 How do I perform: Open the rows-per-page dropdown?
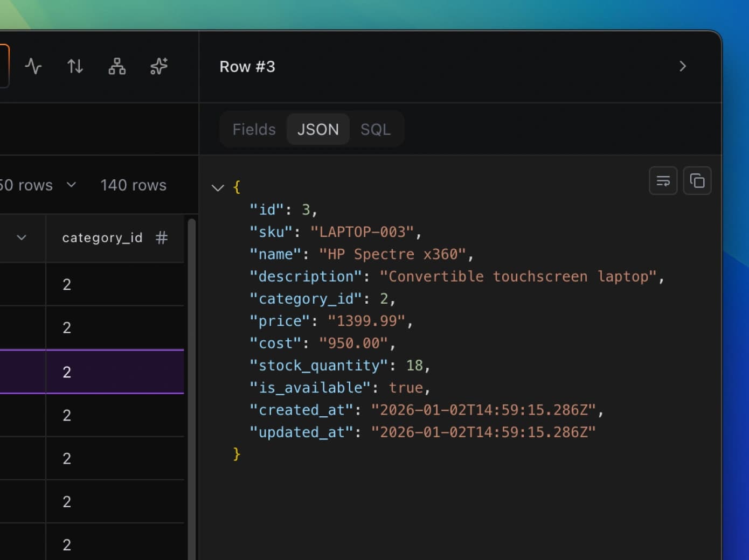[39, 185]
